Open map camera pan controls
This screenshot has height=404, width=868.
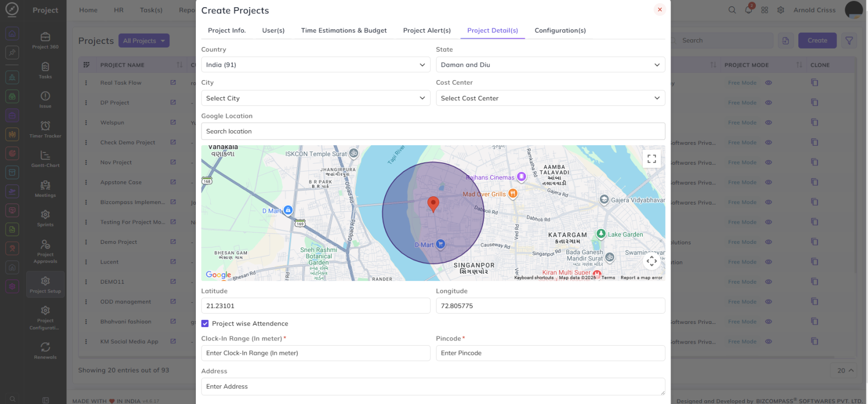[x=652, y=261]
